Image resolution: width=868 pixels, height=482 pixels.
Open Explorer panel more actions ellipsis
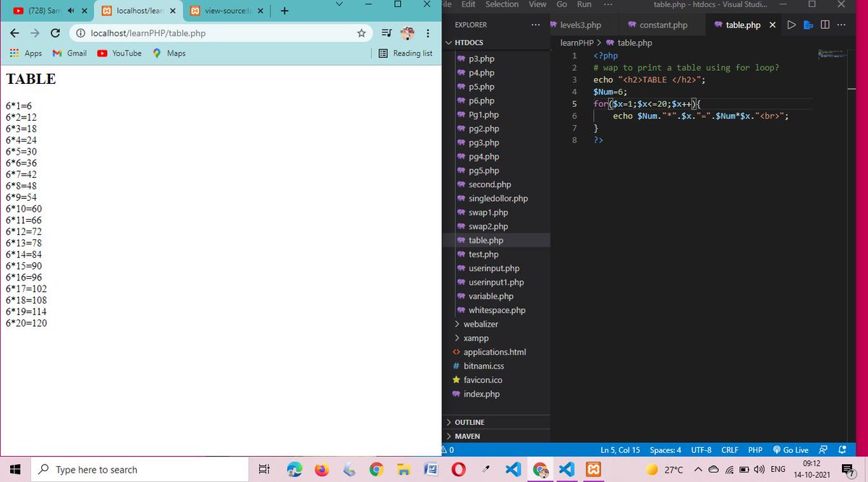(535, 25)
